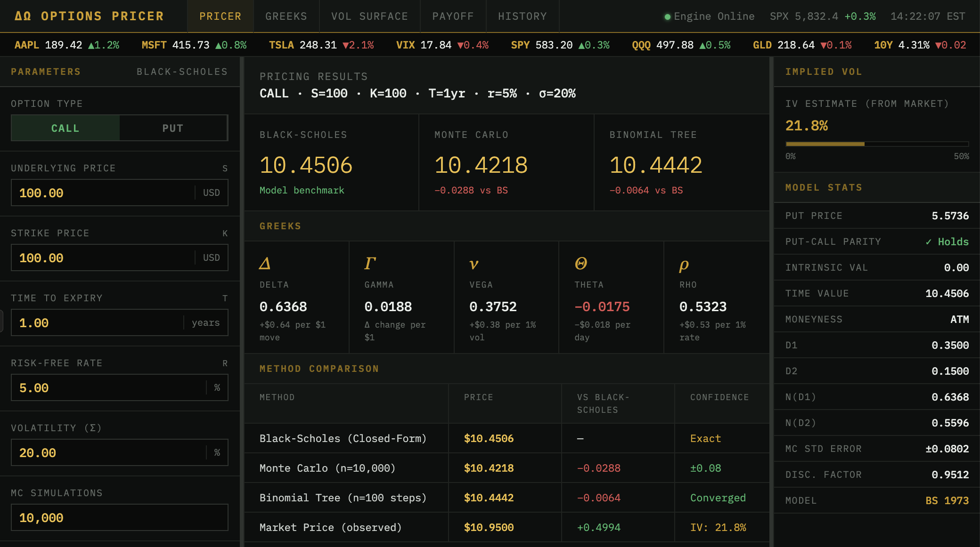Click the QQQ ticker quote
Screen dimensions: 980x547
[681, 45]
